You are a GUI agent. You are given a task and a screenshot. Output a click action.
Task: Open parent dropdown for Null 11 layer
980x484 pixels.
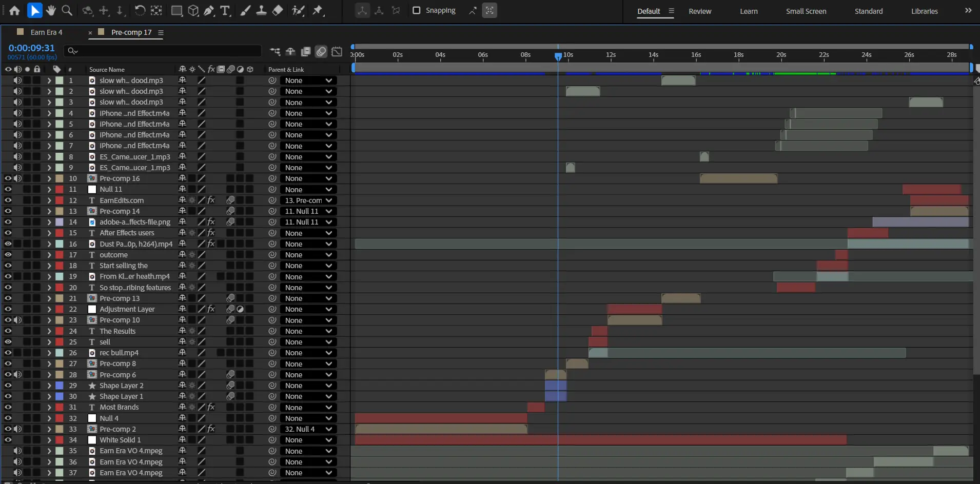pyautogui.click(x=308, y=190)
